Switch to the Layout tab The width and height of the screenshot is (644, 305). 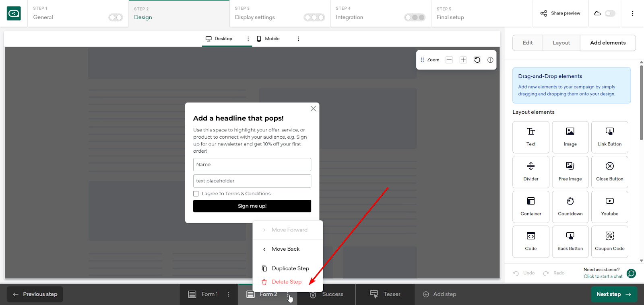click(561, 43)
